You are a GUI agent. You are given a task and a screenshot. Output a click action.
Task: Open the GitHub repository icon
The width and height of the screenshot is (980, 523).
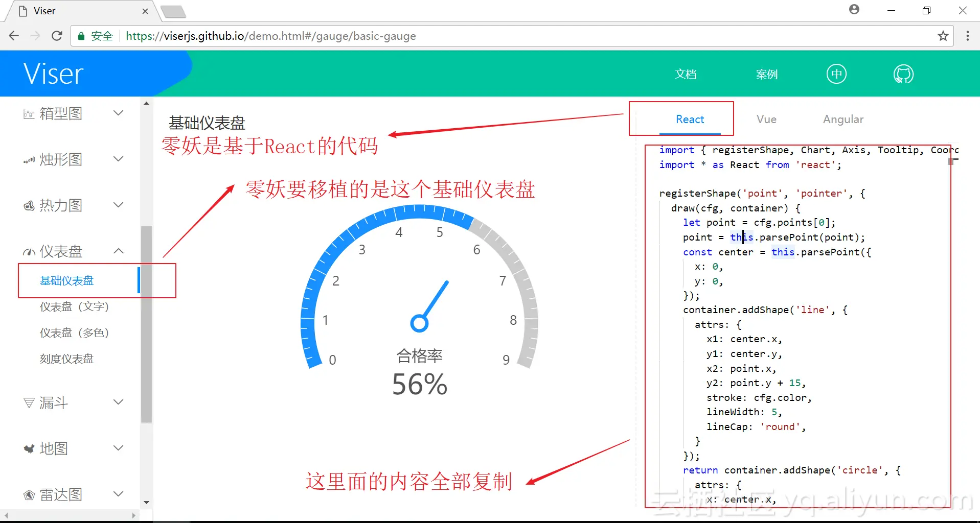(x=903, y=74)
